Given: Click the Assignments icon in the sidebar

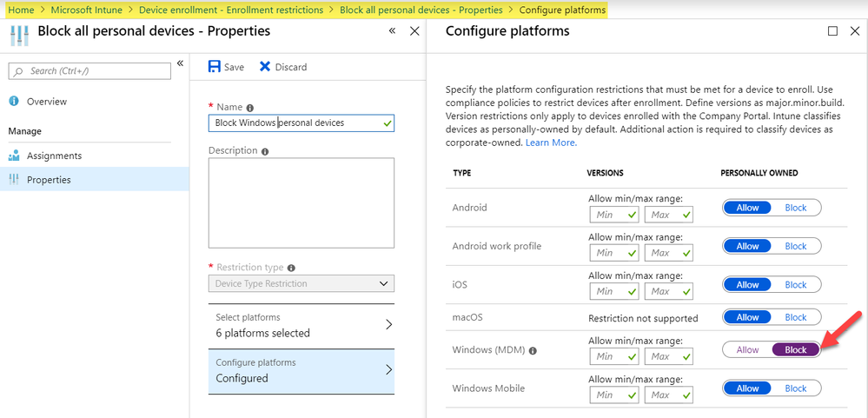Looking at the screenshot, I should coord(14,156).
